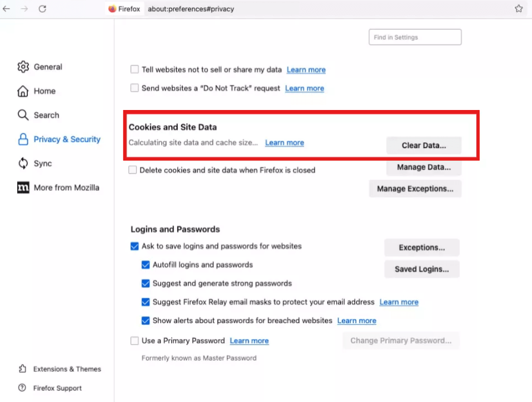Enable 'Use a Primary Password' checkbox

click(x=134, y=341)
